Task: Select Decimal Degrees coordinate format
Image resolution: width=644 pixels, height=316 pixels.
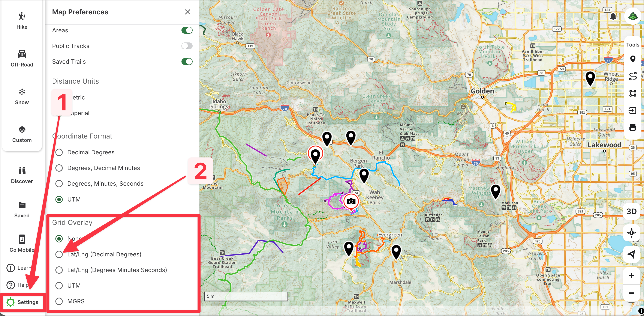Action: [59, 152]
